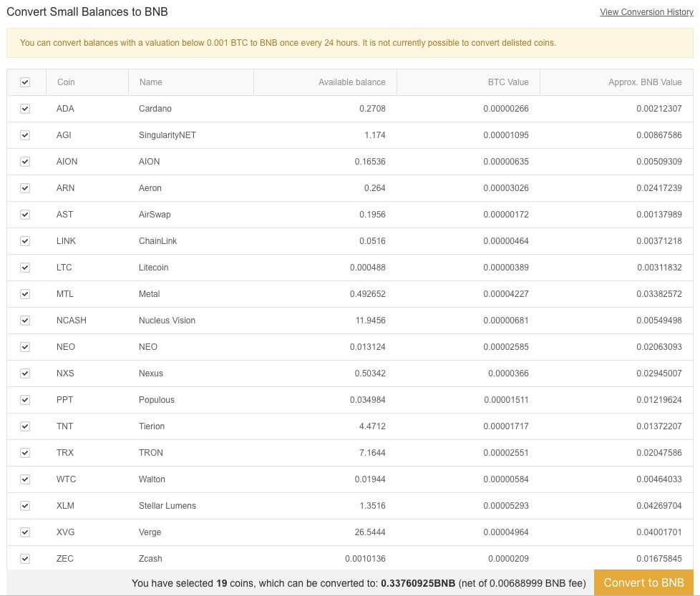Uncheck the select-all checkbox in header
This screenshot has height=596, width=700.
[25, 82]
